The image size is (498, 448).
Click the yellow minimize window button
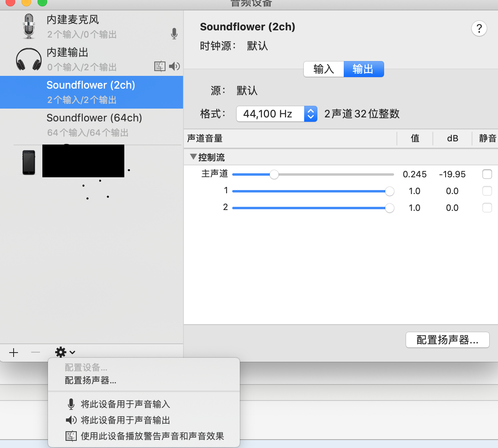pyautogui.click(x=26, y=2)
